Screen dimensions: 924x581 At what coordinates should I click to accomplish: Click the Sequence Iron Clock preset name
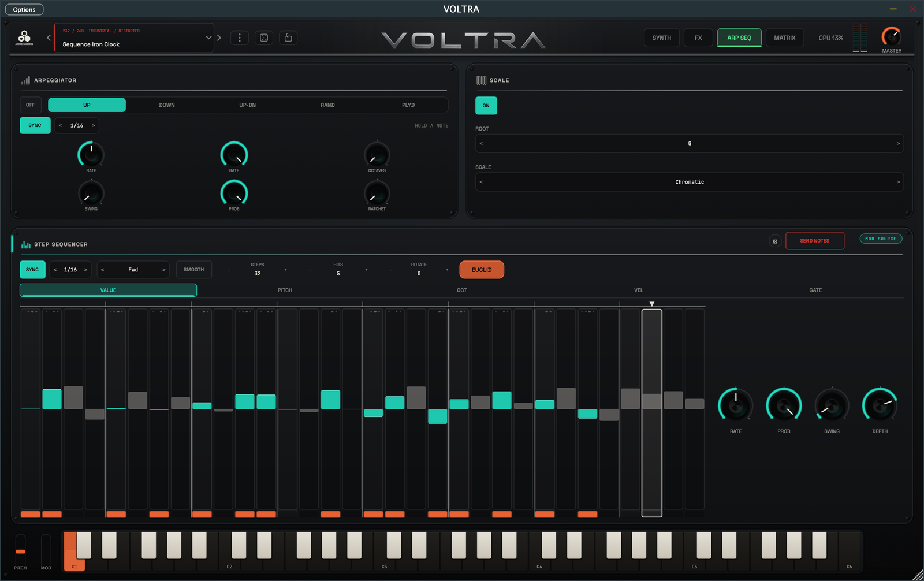(x=91, y=44)
